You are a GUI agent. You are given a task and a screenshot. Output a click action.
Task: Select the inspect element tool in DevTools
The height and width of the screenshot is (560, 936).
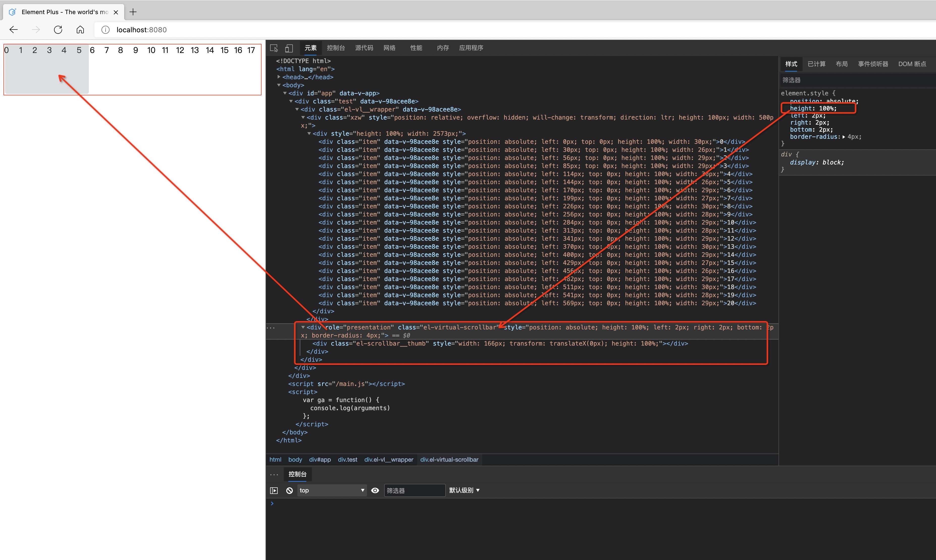pyautogui.click(x=274, y=48)
